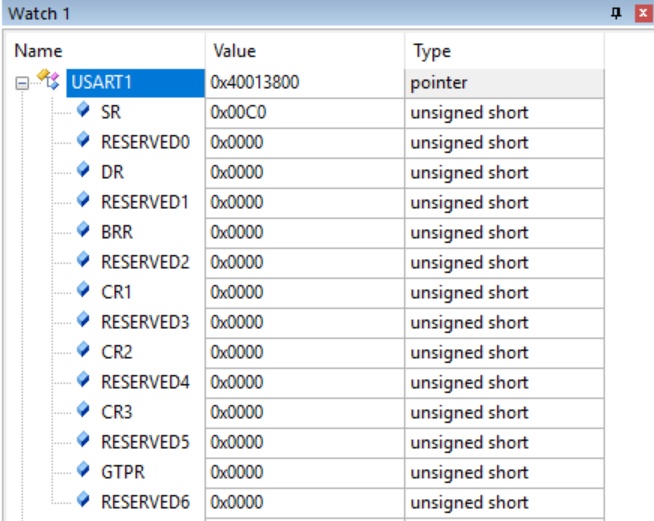The width and height of the screenshot is (654, 521).
Task: Click the DR member diamond icon
Action: point(83,170)
